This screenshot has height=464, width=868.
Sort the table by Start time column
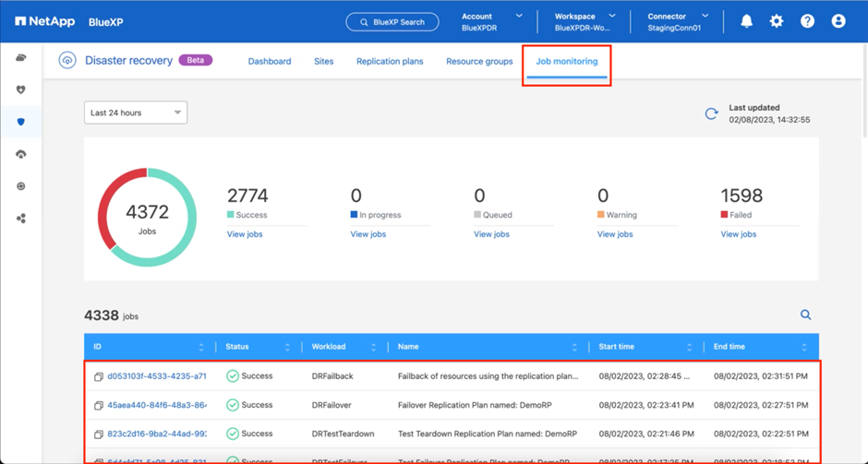689,347
